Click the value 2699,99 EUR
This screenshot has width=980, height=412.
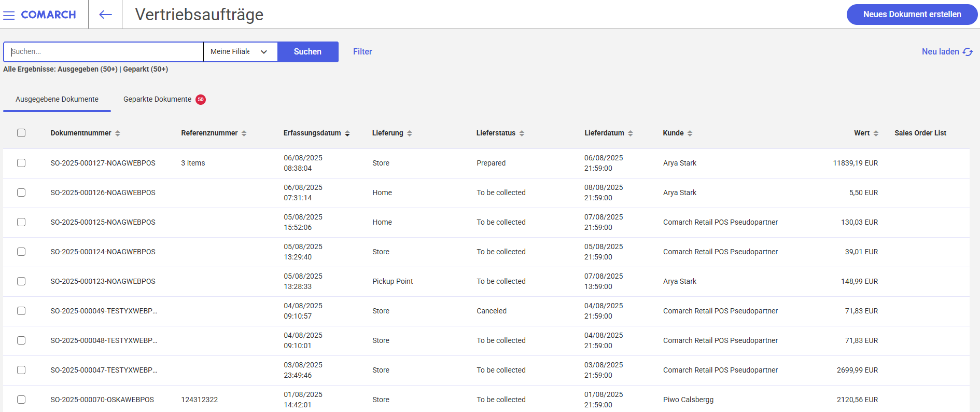coord(857,370)
